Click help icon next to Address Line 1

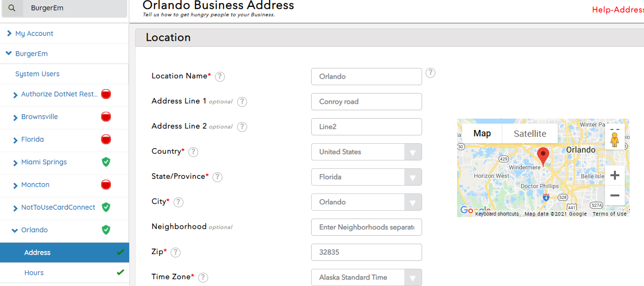click(x=242, y=102)
